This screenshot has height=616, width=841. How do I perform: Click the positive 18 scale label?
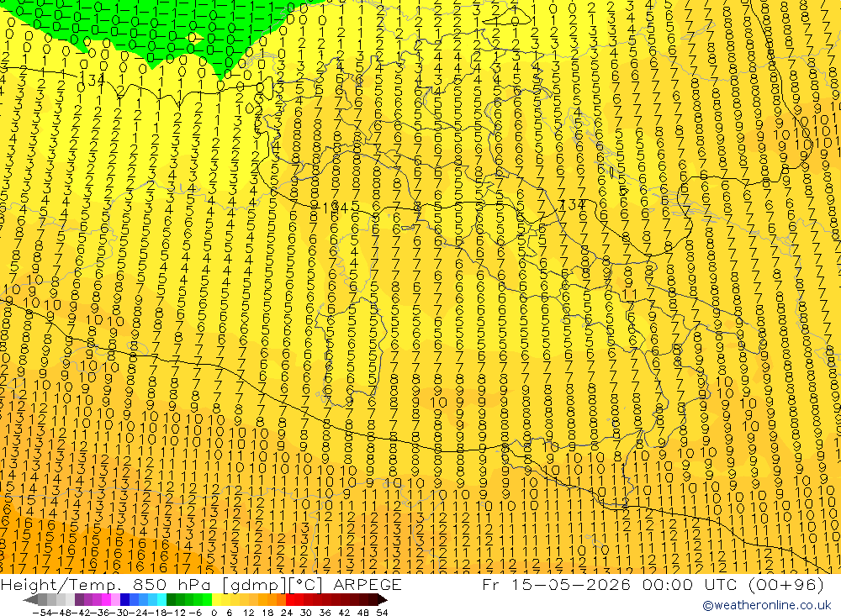point(267,613)
